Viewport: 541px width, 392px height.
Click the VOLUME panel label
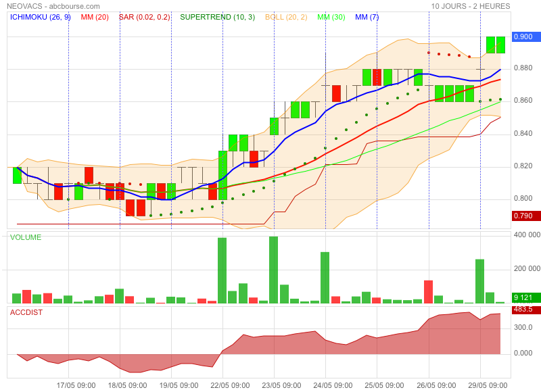coord(26,237)
